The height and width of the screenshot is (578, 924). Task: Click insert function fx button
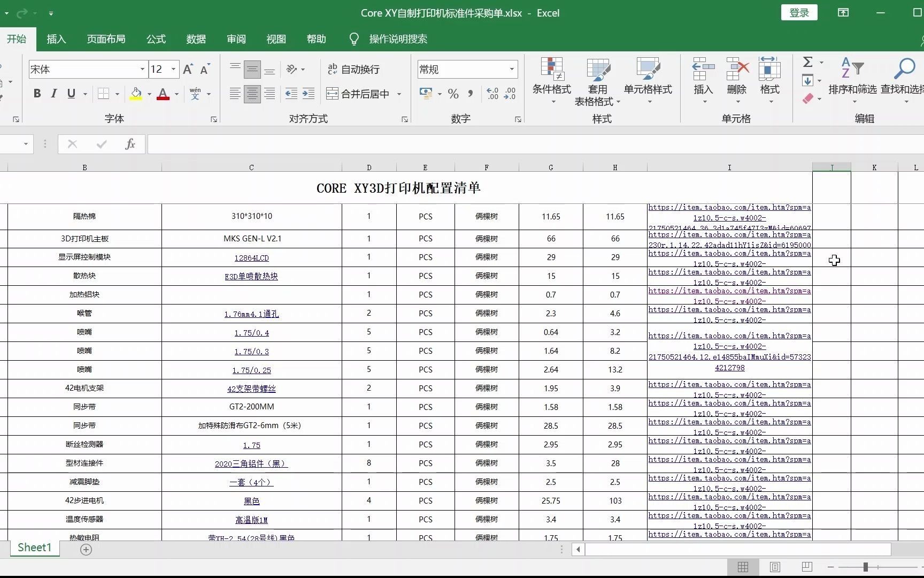click(130, 144)
